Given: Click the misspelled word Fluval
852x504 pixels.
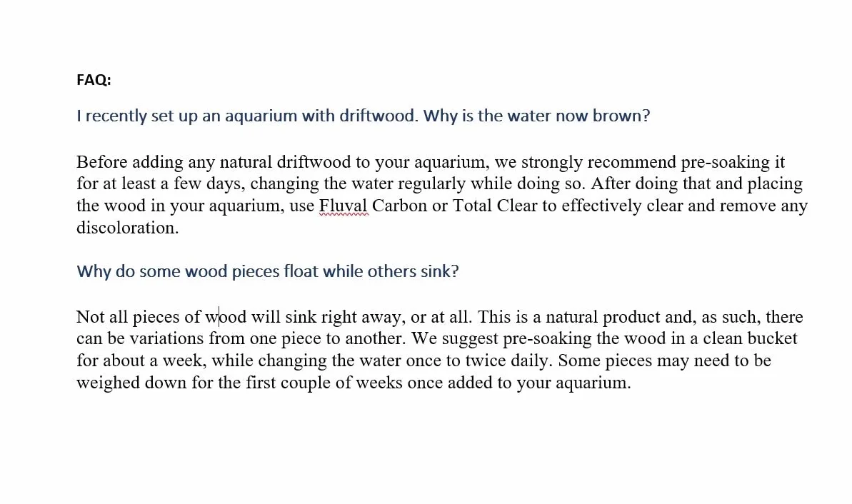Looking at the screenshot, I should point(344,206).
